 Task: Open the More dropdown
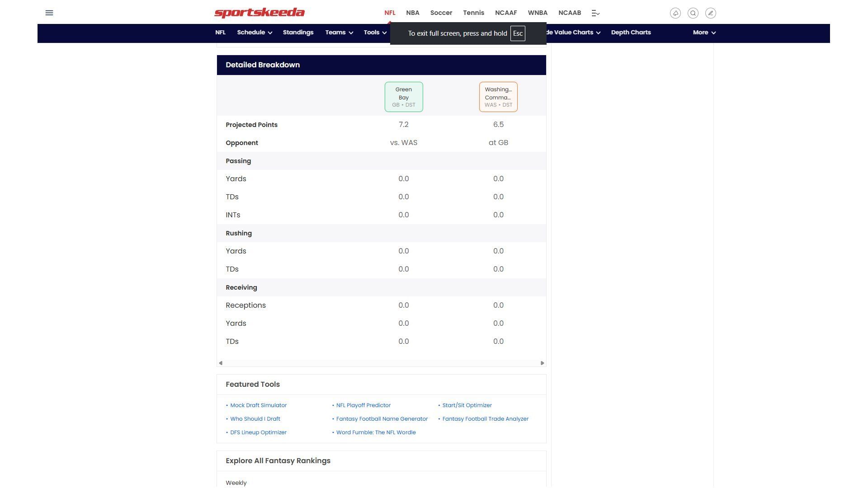click(704, 33)
